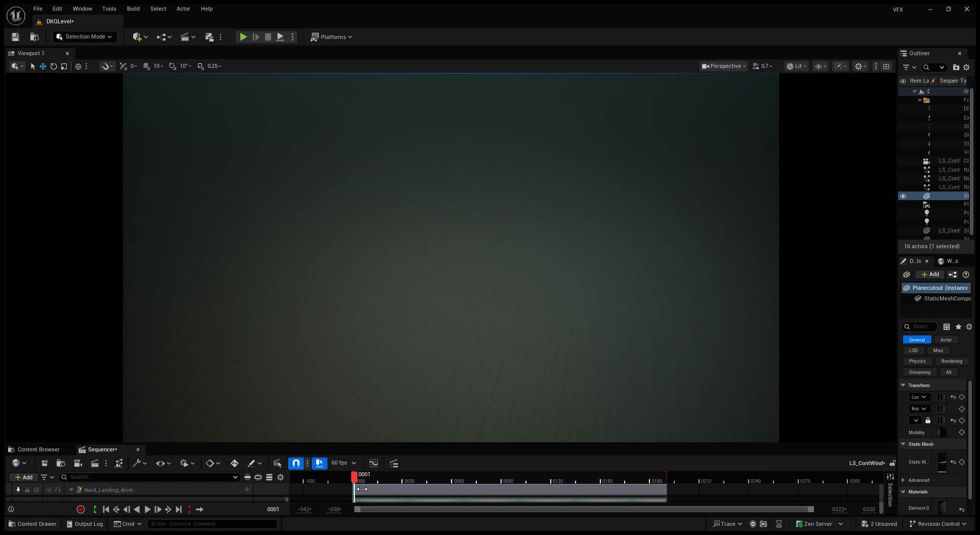Select the rotate gizmo tool
Image resolution: width=980 pixels, height=535 pixels.
pos(54,66)
